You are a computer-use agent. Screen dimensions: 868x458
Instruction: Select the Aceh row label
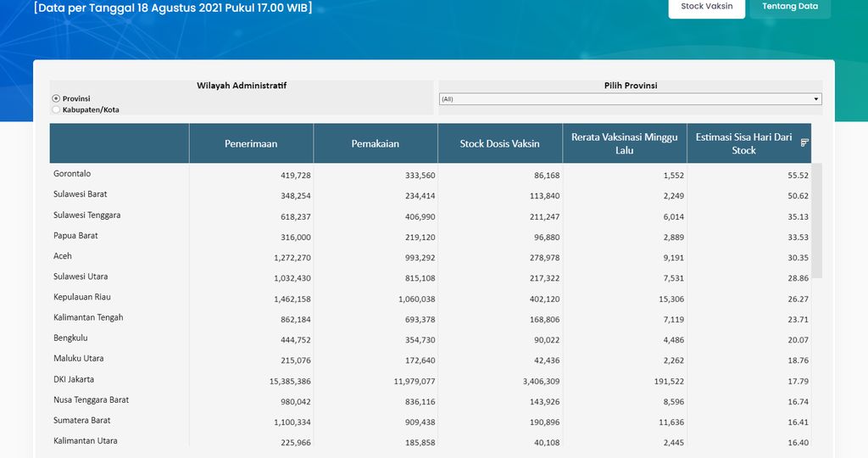click(63, 256)
